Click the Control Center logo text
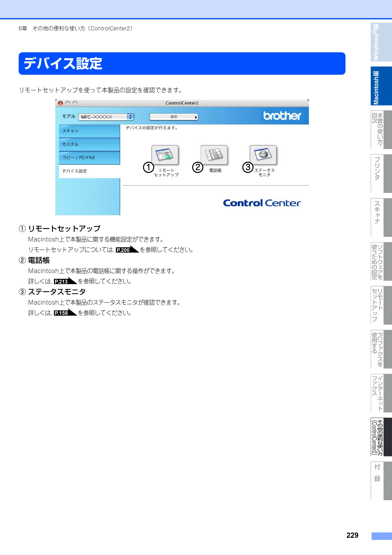This screenshot has width=392, height=555. (262, 203)
